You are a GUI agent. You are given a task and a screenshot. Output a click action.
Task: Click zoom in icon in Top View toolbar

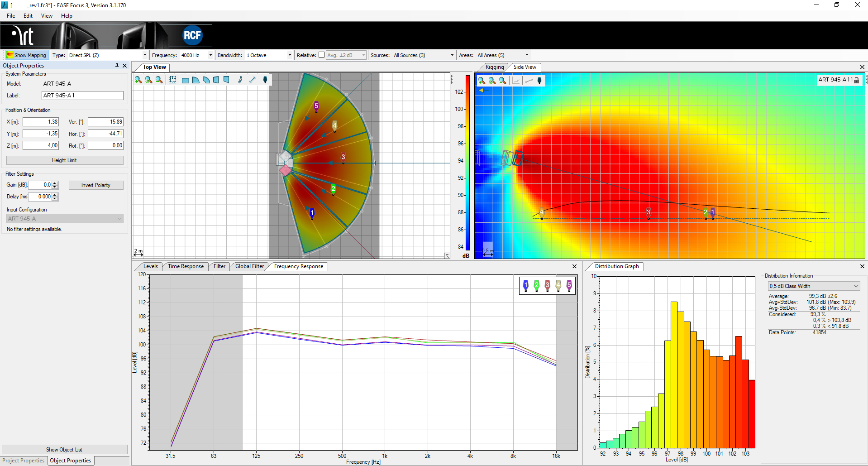click(138, 80)
